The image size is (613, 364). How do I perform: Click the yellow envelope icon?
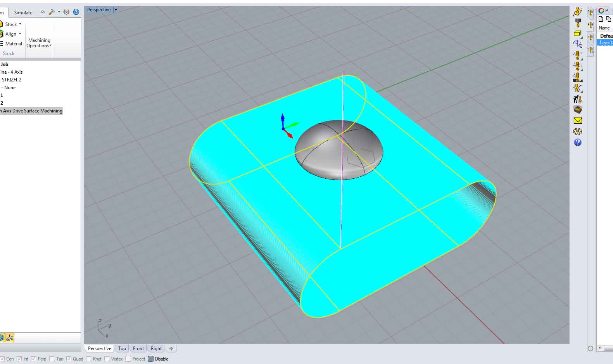pyautogui.click(x=577, y=121)
